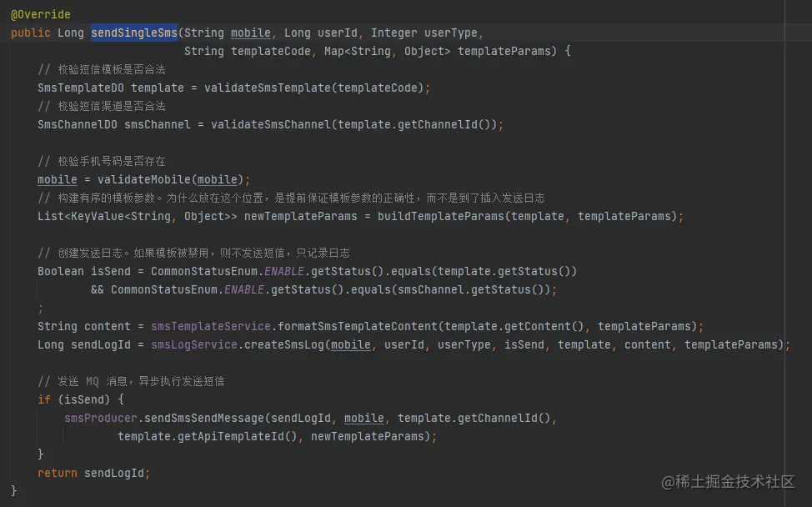812x507 pixels.
Task: Click the validateSmsChannel method call
Action: pyautogui.click(x=353, y=125)
